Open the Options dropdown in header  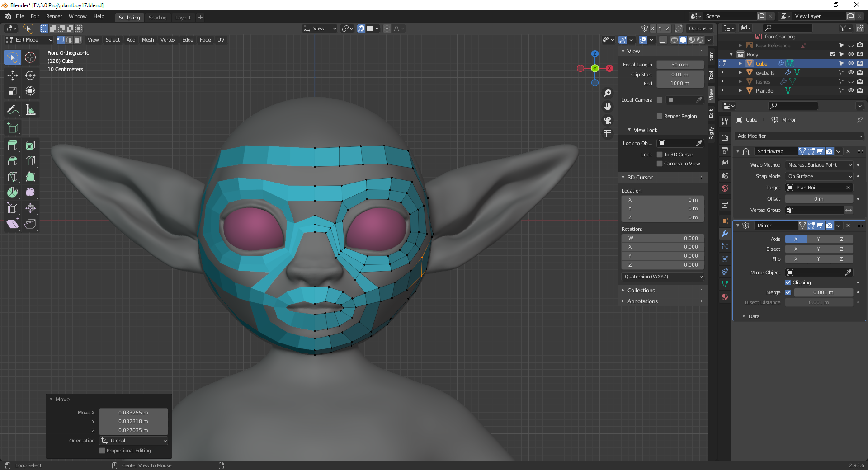[x=700, y=28]
